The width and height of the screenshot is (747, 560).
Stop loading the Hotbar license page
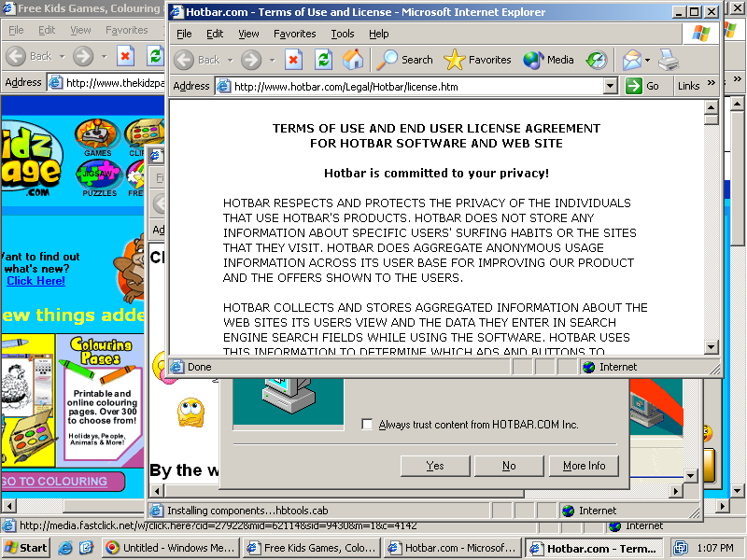pyautogui.click(x=293, y=60)
